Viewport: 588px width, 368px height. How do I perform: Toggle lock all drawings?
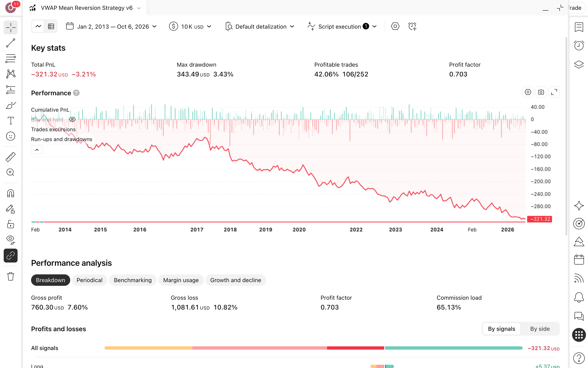coord(11,224)
